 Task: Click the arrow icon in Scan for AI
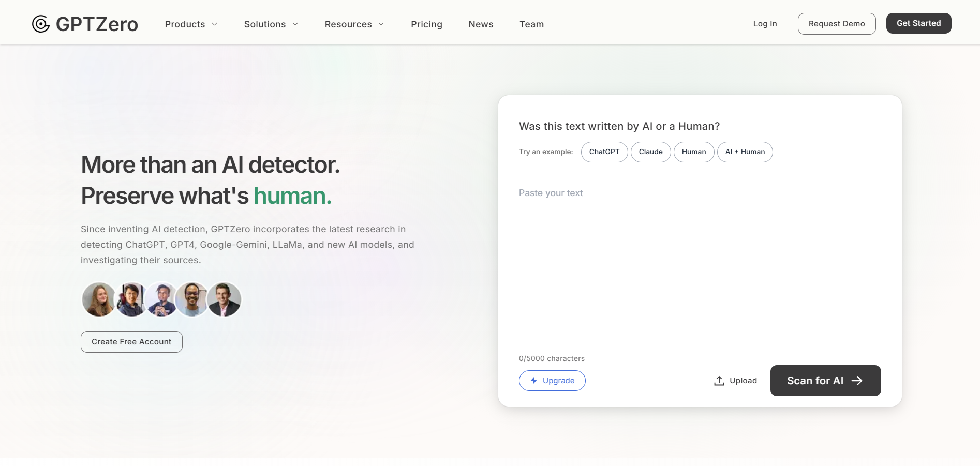857,381
